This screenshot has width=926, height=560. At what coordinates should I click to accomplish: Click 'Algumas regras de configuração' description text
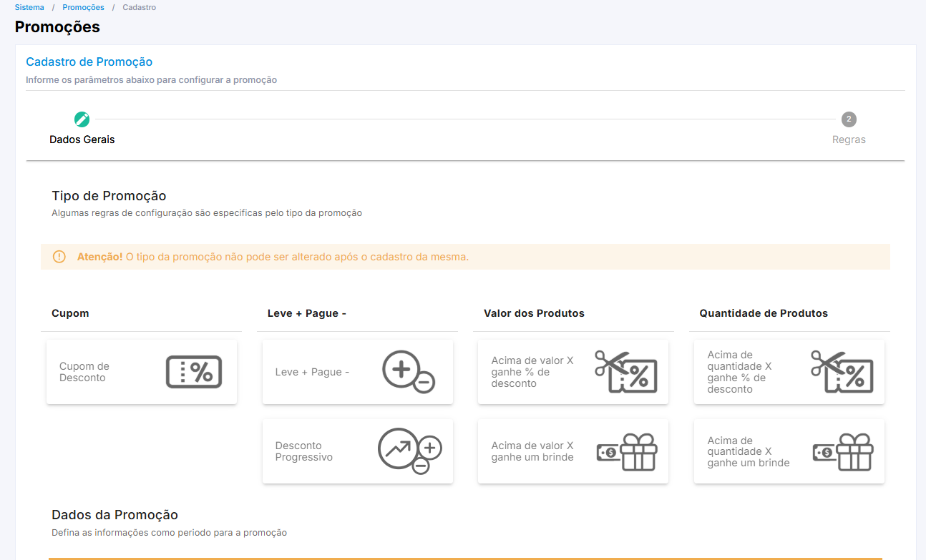(207, 213)
